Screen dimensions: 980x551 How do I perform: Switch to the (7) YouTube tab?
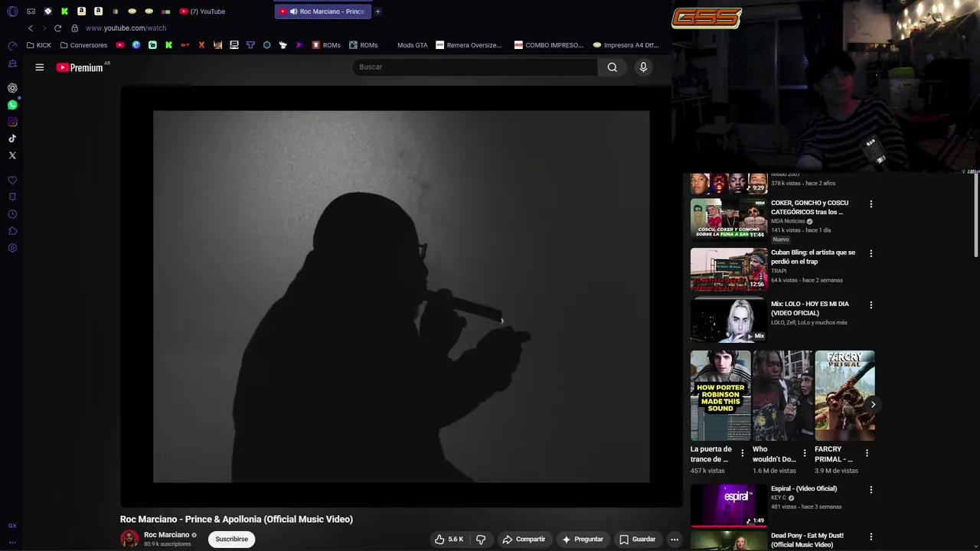click(202, 11)
